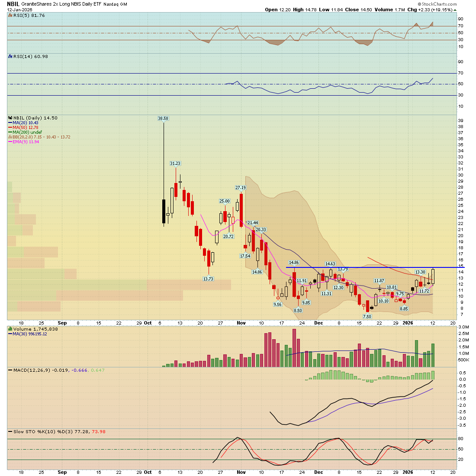The height and width of the screenshot is (476, 476).
Task: Select the Slow STO legend icon
Action: coord(10,431)
